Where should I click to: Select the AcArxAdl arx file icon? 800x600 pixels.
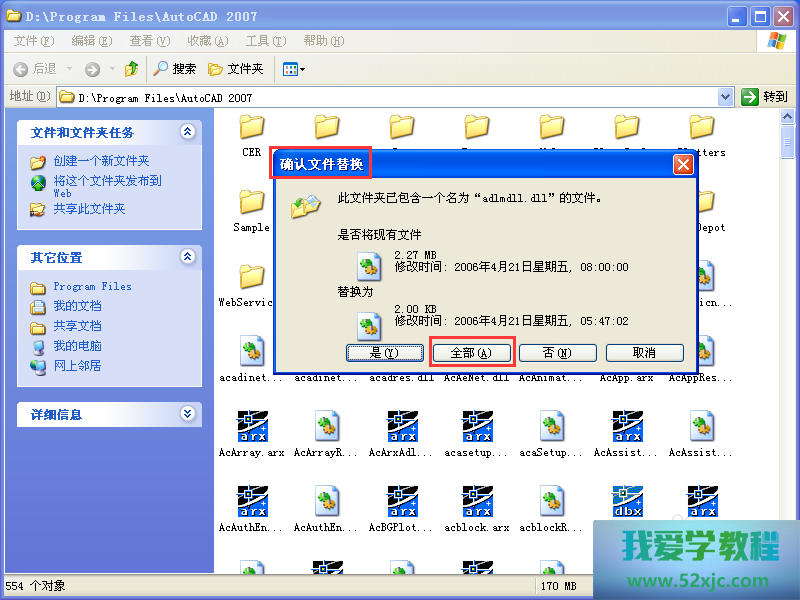402,427
